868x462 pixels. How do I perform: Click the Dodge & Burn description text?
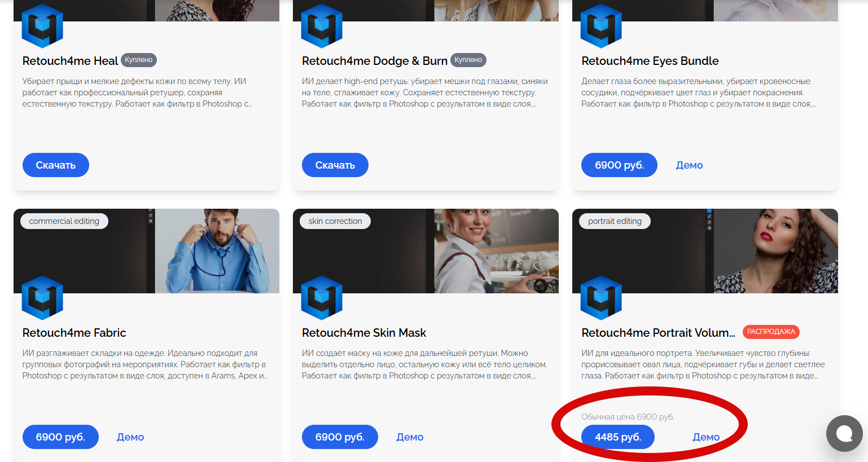point(424,93)
